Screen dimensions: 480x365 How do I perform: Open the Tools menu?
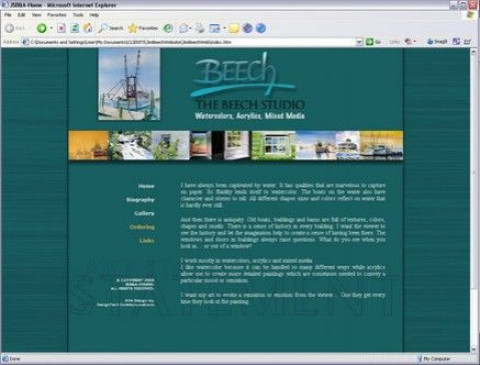coord(78,15)
